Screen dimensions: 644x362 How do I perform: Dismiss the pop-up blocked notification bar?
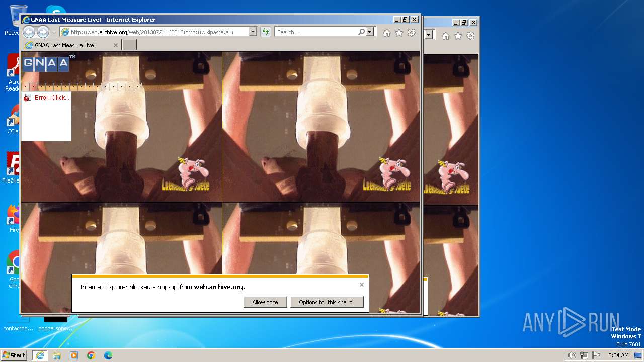coord(361,285)
